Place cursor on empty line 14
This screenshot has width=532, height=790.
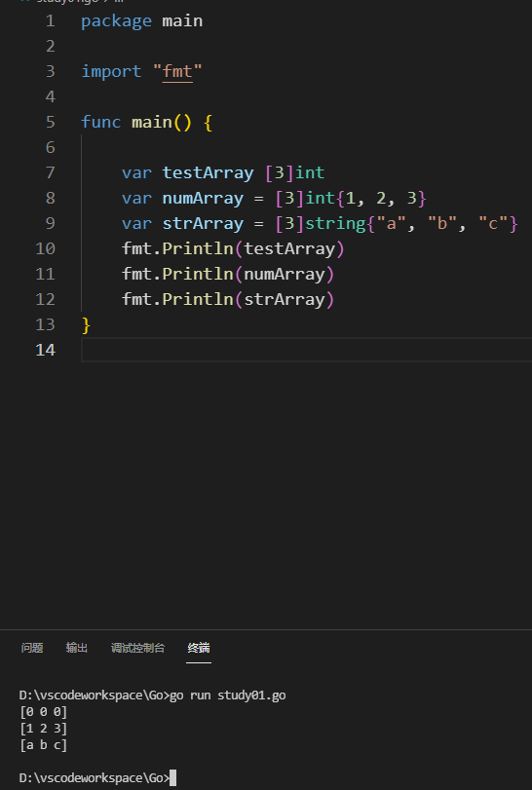[x=306, y=350]
